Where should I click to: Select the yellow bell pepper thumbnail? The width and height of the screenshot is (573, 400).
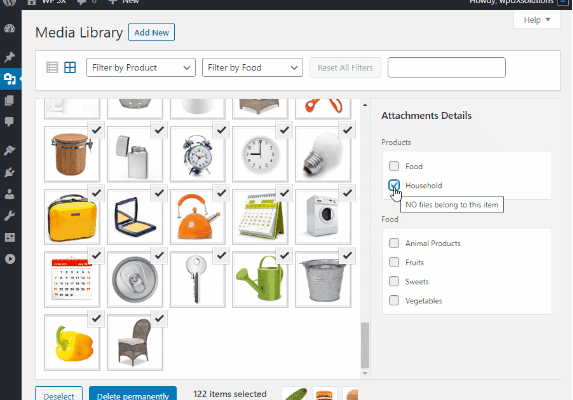click(x=72, y=343)
